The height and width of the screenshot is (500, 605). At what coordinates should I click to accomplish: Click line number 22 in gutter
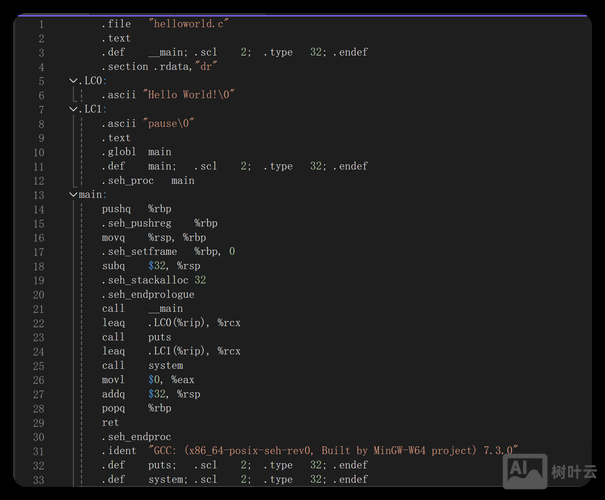[x=38, y=309]
